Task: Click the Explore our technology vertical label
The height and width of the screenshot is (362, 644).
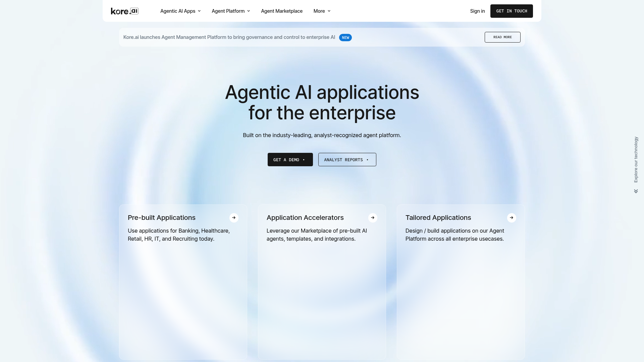Action: click(x=636, y=160)
